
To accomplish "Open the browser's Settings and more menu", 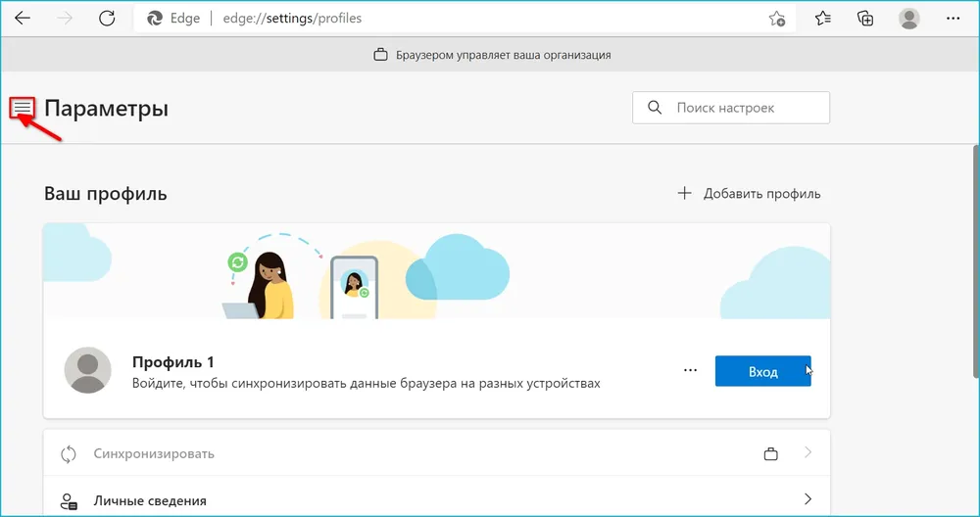I will tap(953, 19).
